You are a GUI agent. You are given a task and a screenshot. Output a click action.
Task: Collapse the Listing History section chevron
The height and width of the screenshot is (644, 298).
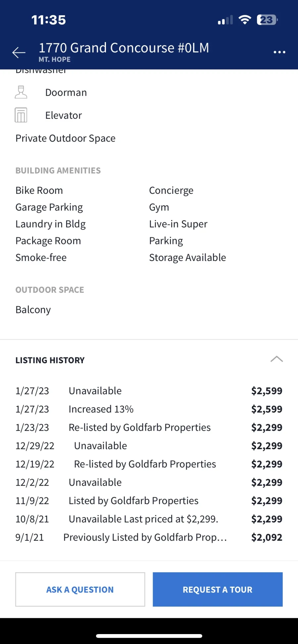pos(276,359)
